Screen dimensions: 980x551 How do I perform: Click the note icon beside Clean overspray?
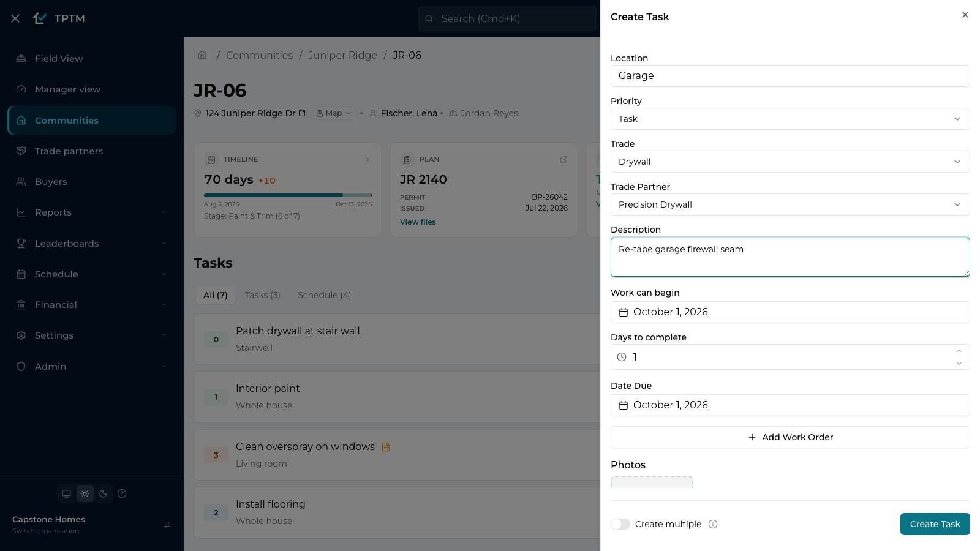tap(386, 447)
